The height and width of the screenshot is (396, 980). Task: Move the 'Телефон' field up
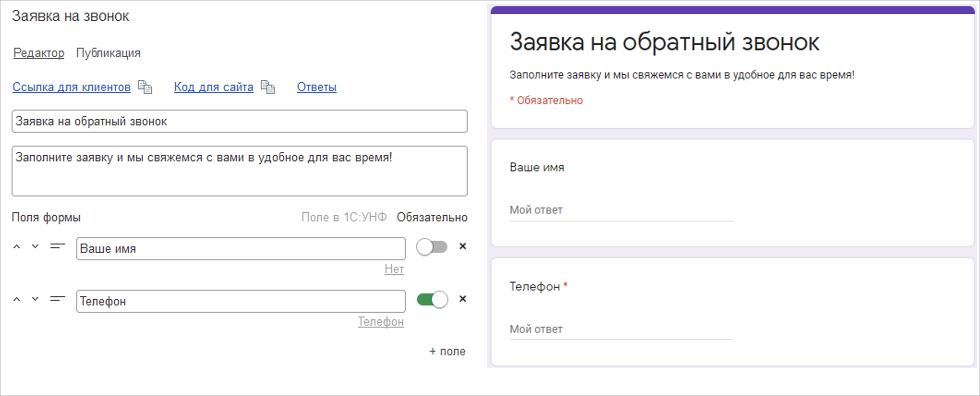17,299
